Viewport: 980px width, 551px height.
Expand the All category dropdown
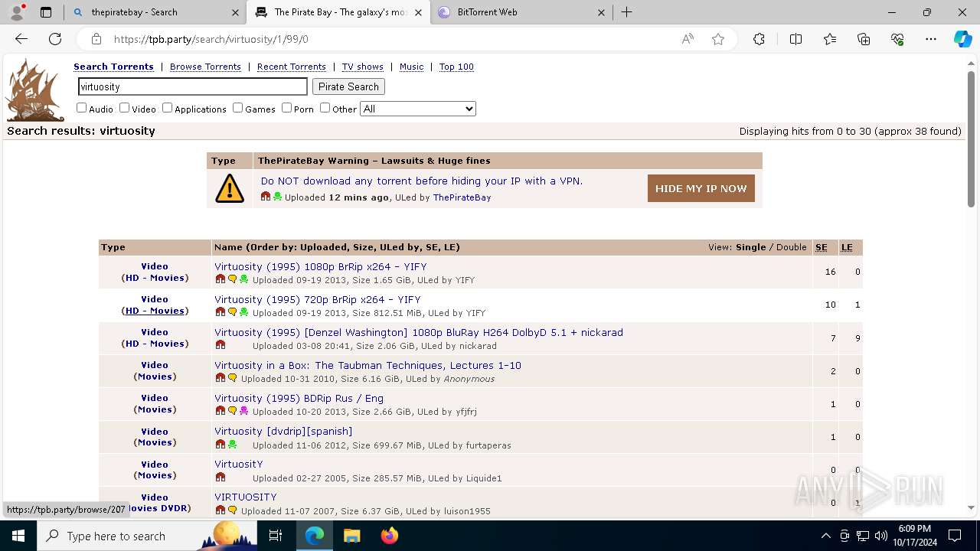click(x=418, y=109)
